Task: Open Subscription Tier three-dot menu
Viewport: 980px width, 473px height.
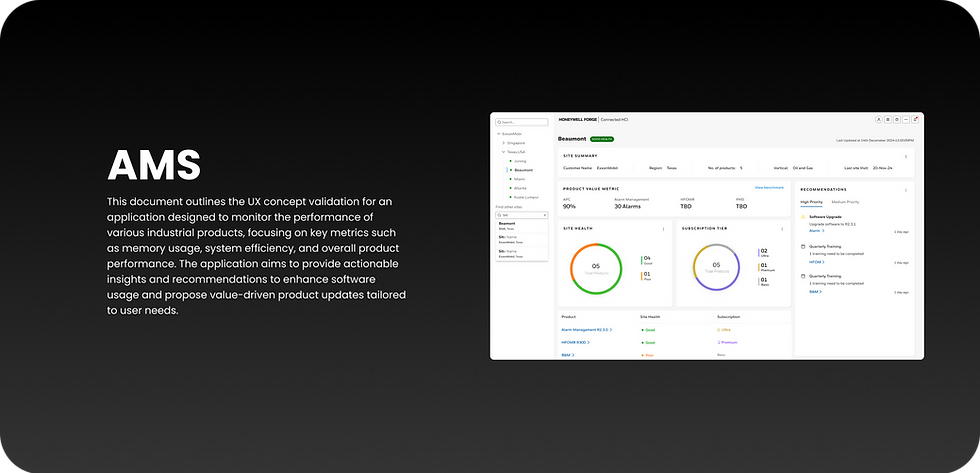Action: [782, 229]
